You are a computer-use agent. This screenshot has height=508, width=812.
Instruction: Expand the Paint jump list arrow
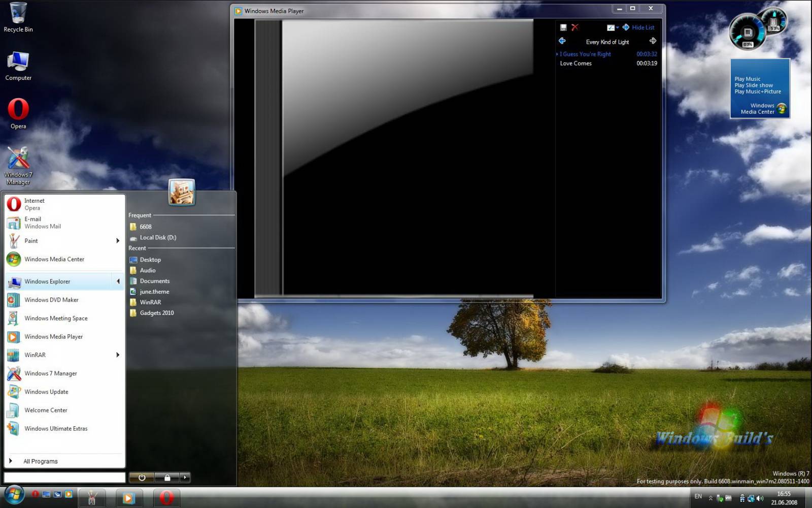tap(118, 241)
